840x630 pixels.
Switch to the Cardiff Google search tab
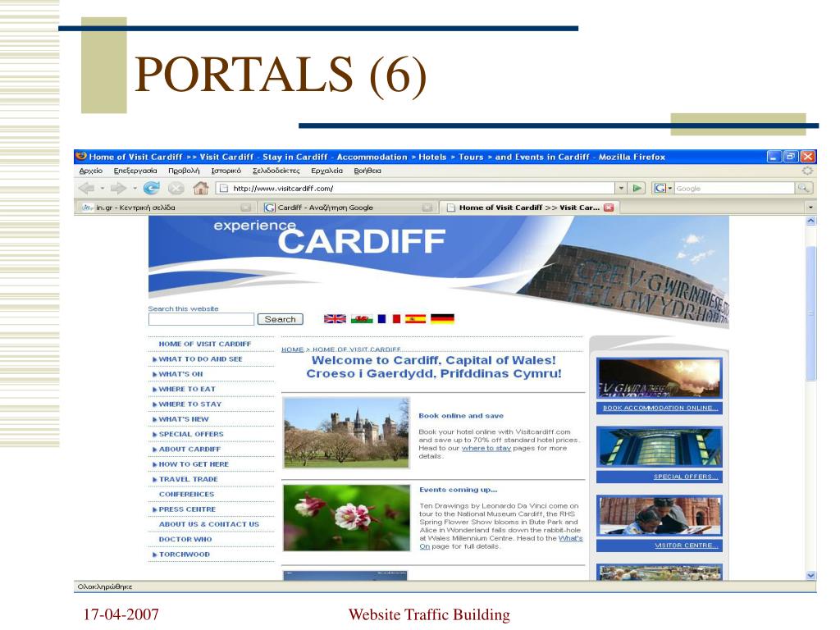(x=348, y=208)
